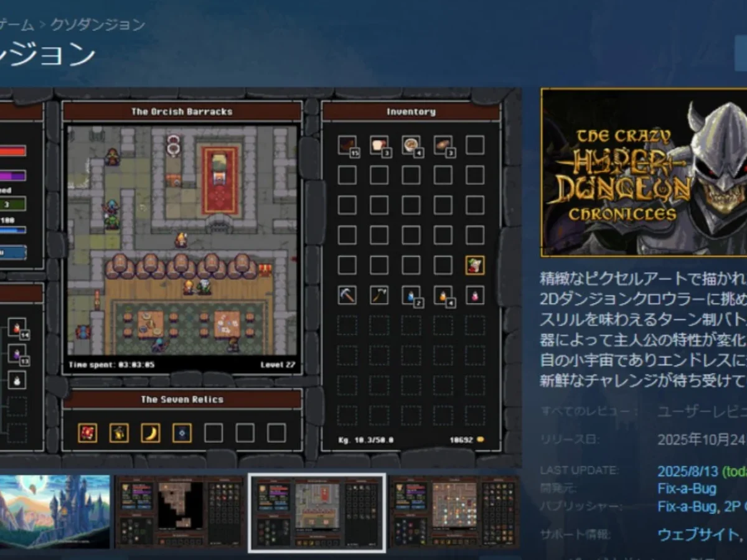Click the "Kg. 10.3/50.0" weight text
This screenshot has width=747, height=560.
[x=366, y=440]
